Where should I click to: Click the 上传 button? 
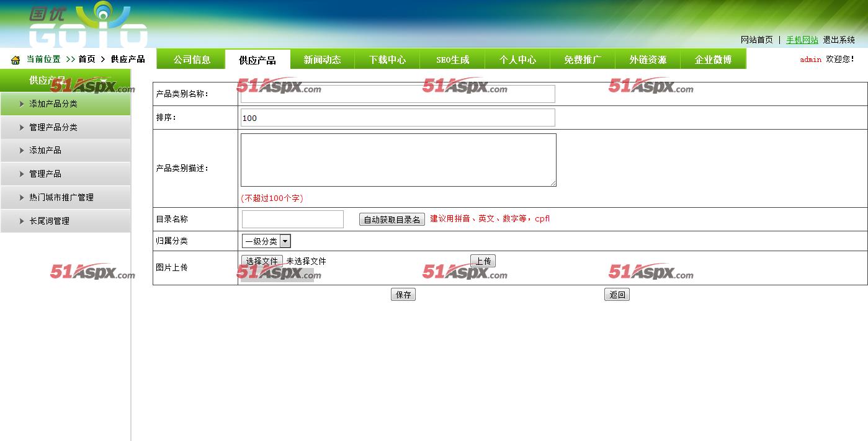[x=483, y=261]
